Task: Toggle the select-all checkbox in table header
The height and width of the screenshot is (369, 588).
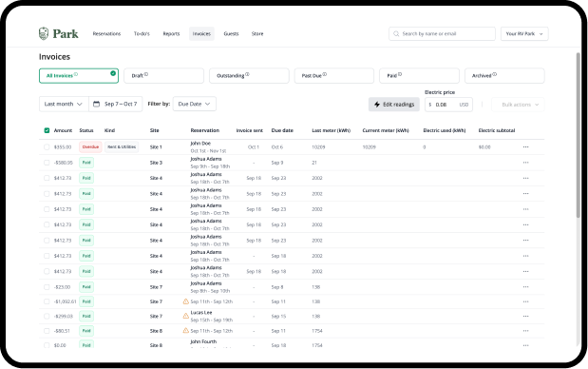Action: 47,130
